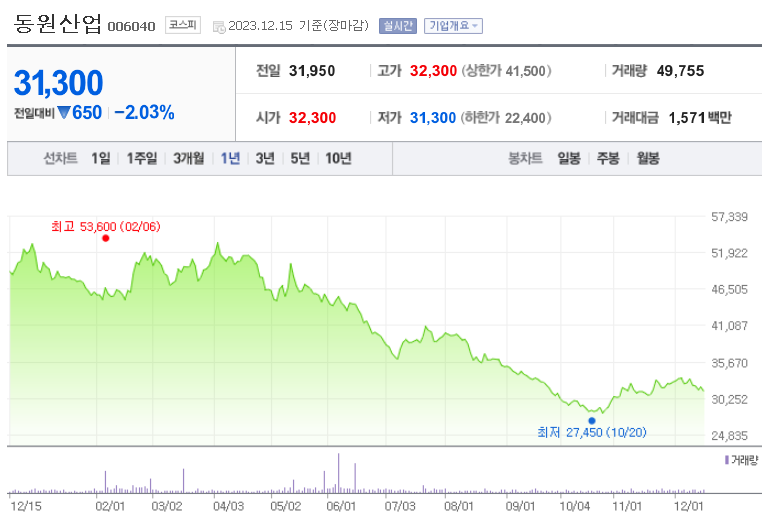Image resolution: width=762 pixels, height=520 pixels.
Task: Open the 일봉 daily candle chart
Action: pyautogui.click(x=569, y=158)
